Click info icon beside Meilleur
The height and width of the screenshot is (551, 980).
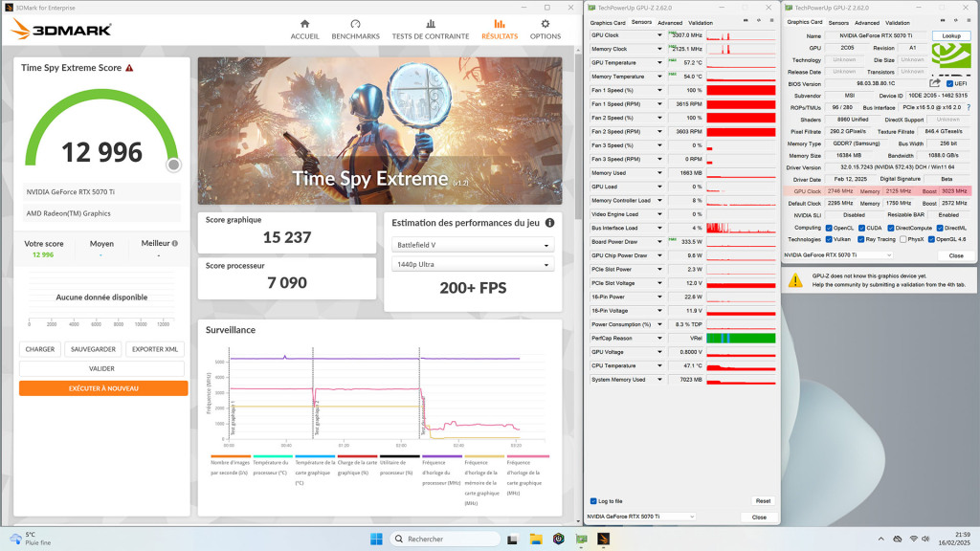(x=175, y=244)
